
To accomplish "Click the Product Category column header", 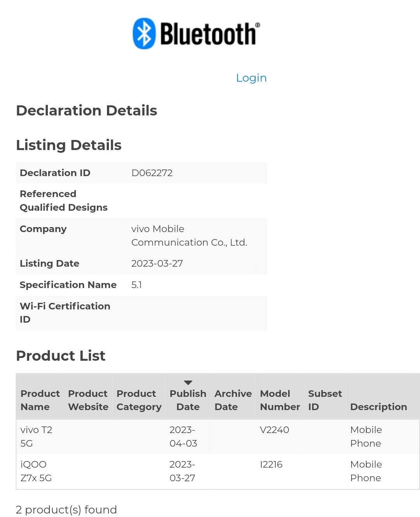I will point(139,400).
